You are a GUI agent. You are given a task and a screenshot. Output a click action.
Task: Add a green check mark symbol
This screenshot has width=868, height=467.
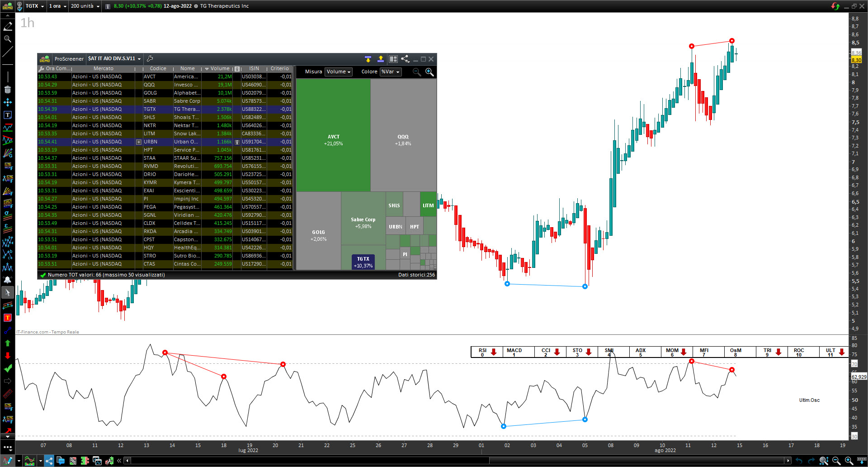[x=8, y=368]
